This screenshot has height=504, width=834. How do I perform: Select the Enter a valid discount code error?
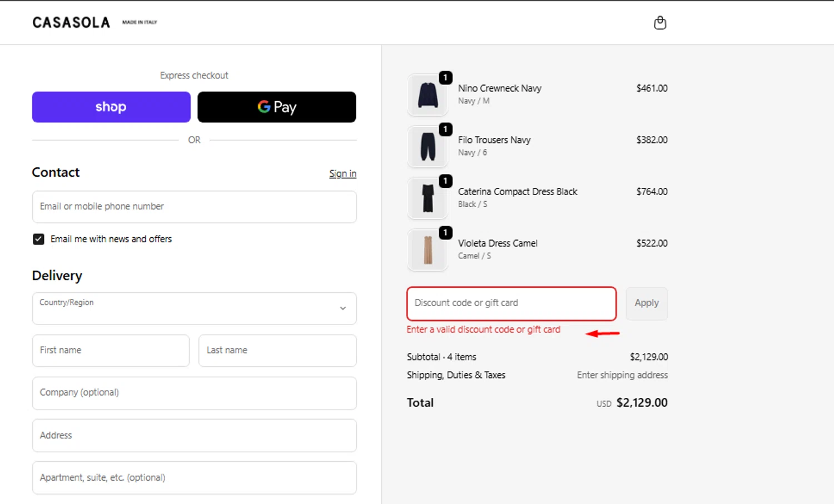tap(483, 330)
